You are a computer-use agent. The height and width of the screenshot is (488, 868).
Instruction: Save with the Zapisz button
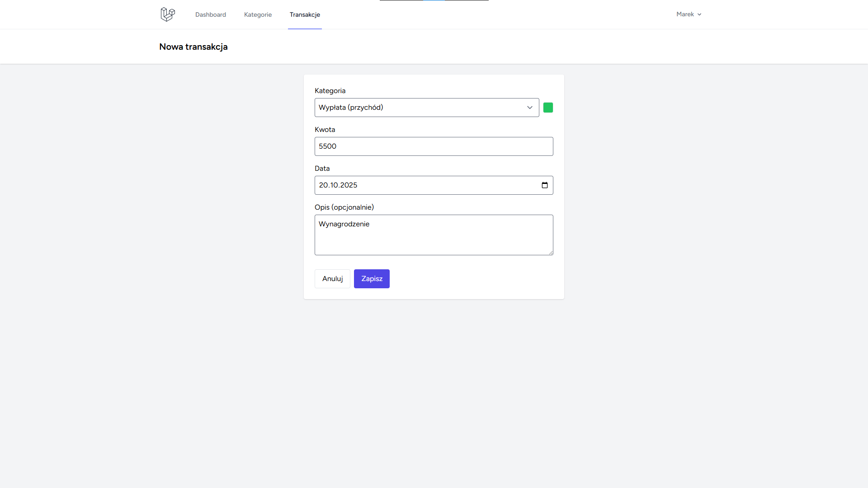click(372, 279)
